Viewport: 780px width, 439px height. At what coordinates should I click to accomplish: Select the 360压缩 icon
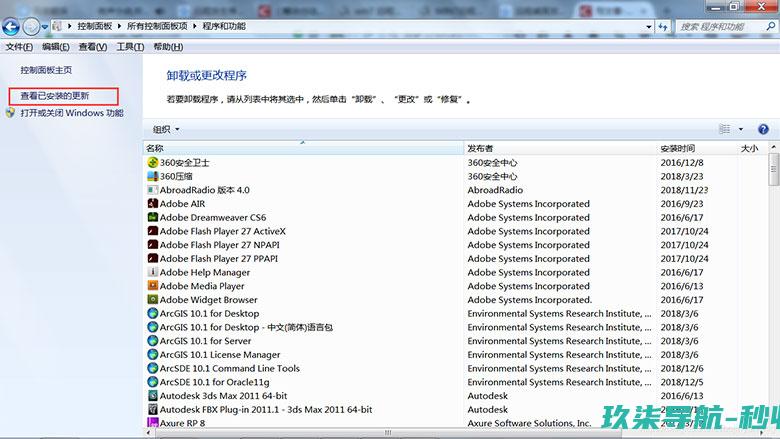click(x=153, y=176)
